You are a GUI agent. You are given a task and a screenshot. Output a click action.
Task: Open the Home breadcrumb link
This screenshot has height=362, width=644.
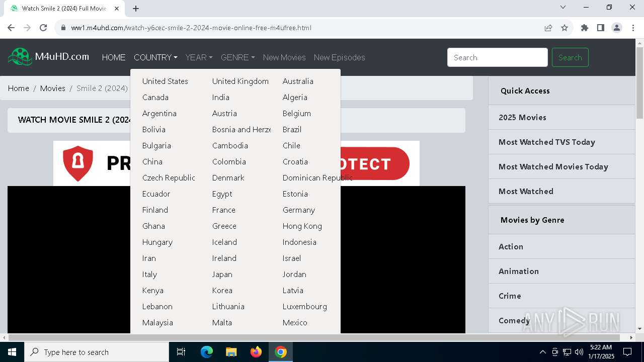pos(19,88)
